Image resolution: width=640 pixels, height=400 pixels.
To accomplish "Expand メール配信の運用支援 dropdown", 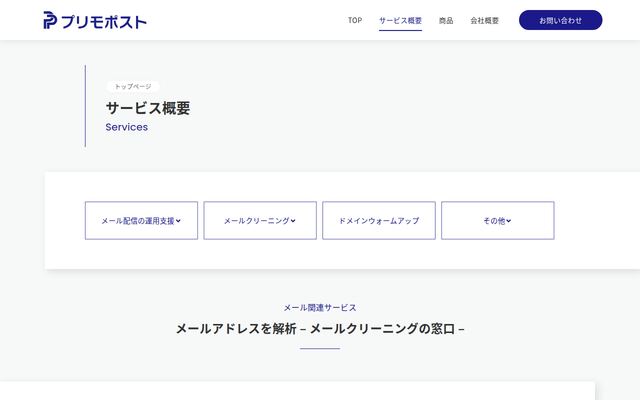I will click(x=141, y=220).
